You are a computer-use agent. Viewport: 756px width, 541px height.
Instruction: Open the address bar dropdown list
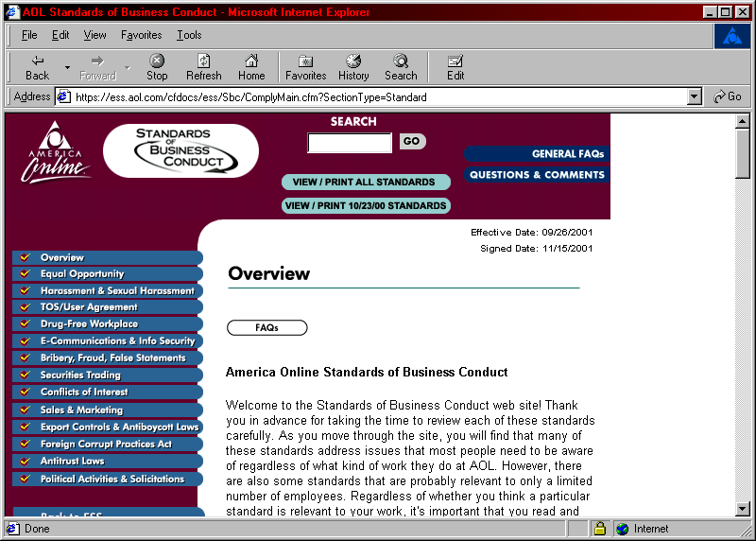[x=694, y=97]
